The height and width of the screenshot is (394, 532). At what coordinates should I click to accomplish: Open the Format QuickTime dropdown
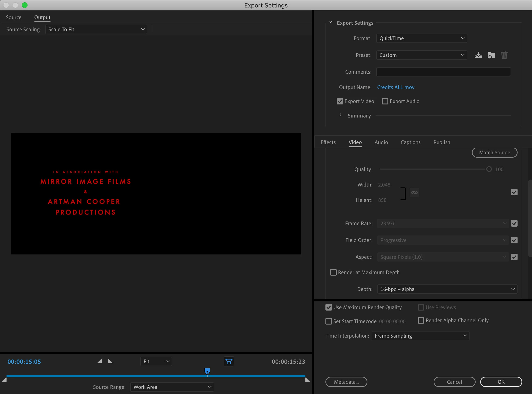pos(421,38)
